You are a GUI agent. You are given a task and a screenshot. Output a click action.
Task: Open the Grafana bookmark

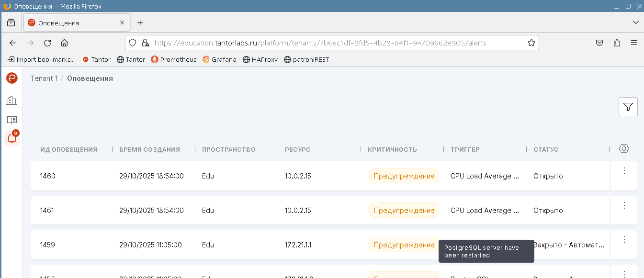219,60
